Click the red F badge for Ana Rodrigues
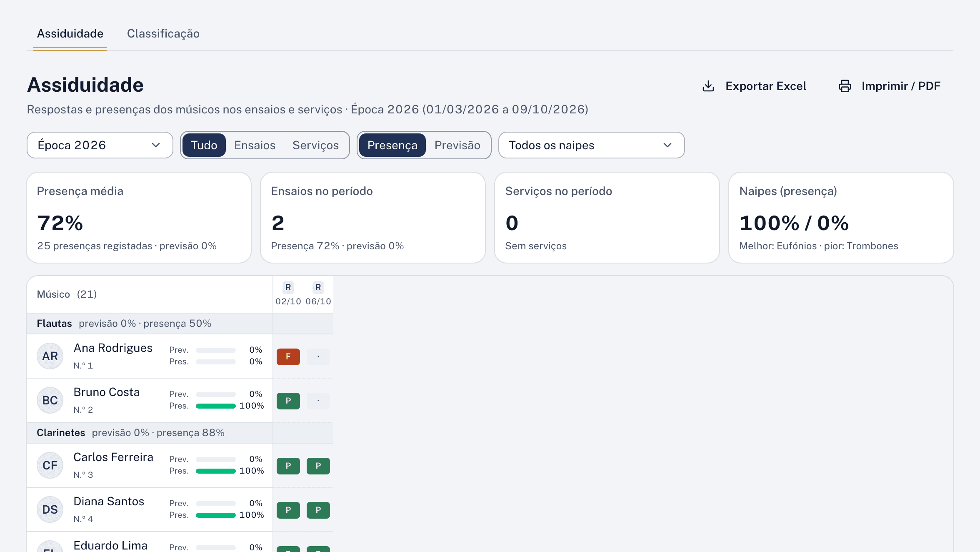Viewport: 980px width, 552px height. 288,357
